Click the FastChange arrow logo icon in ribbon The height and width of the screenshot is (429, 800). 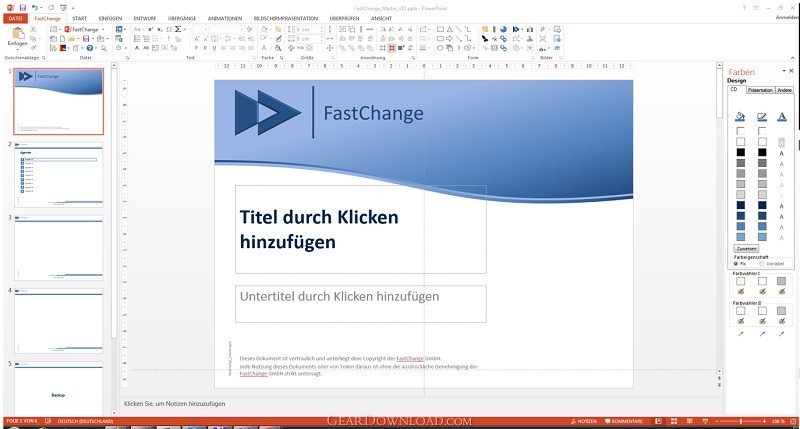pyautogui.click(x=516, y=30)
